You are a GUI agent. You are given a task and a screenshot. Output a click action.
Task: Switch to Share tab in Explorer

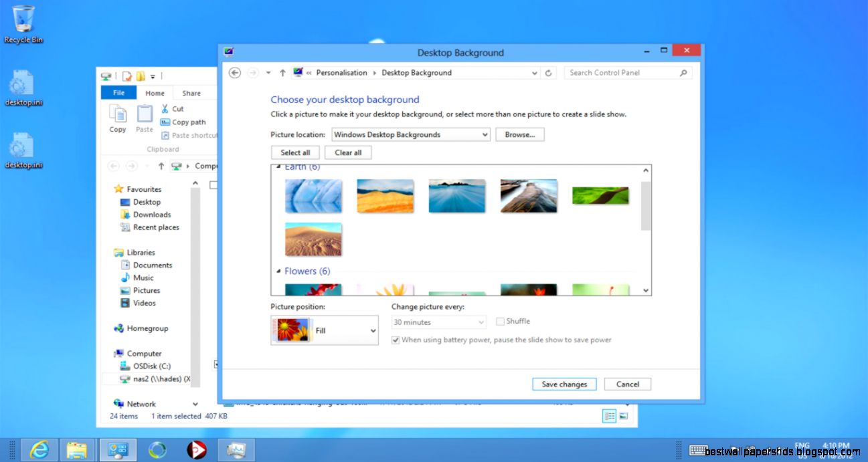191,94
